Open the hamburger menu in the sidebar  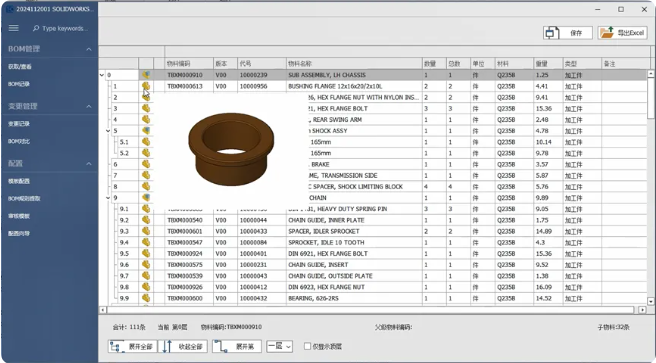13,28
